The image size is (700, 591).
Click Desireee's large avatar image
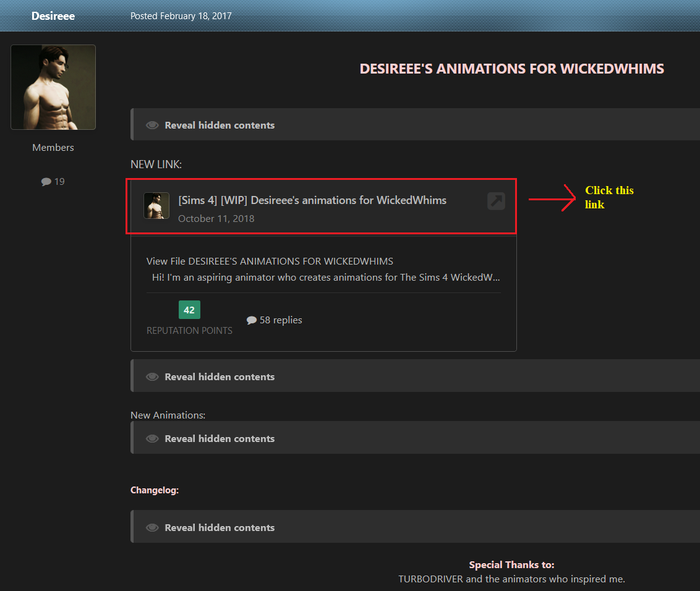click(x=53, y=87)
